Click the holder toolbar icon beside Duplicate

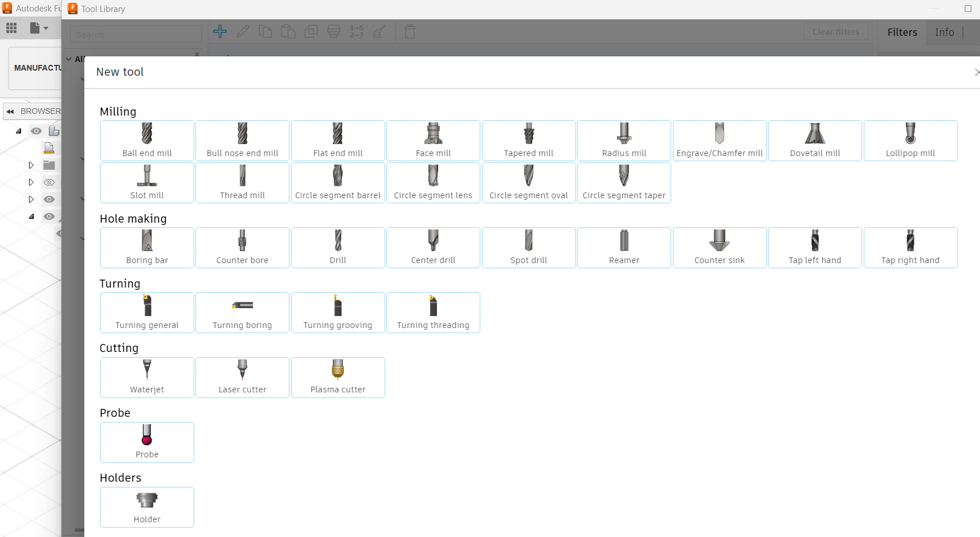(334, 31)
